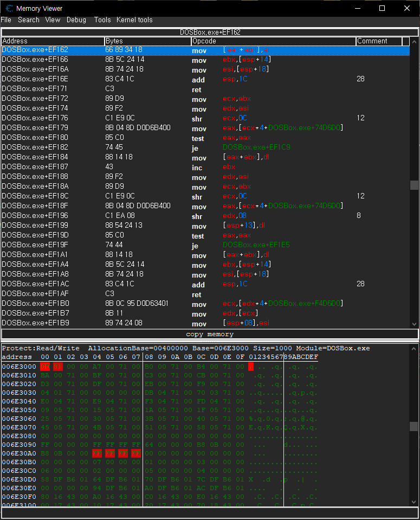Click hex row address 006E30D0
The image size is (420, 520).
[x=19, y=479]
